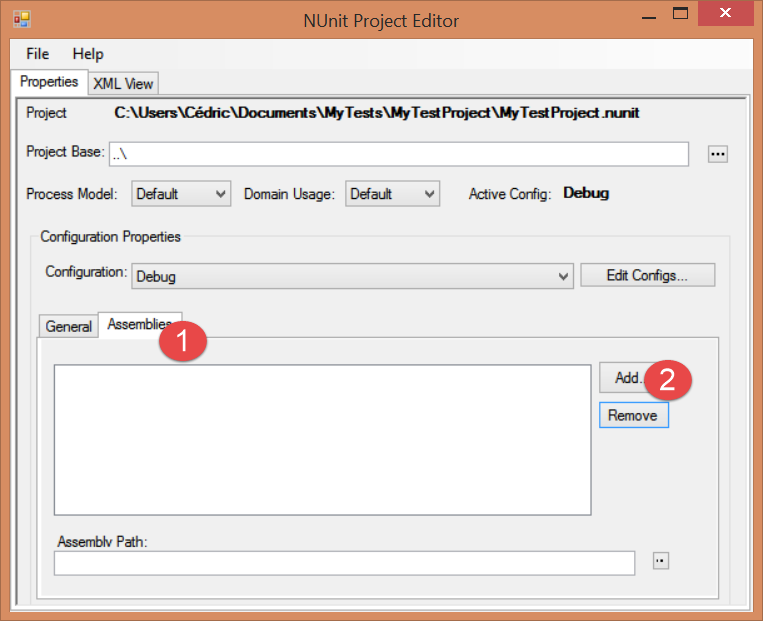Click the Active Config Debug value
This screenshot has height=621, width=763.
pos(586,193)
